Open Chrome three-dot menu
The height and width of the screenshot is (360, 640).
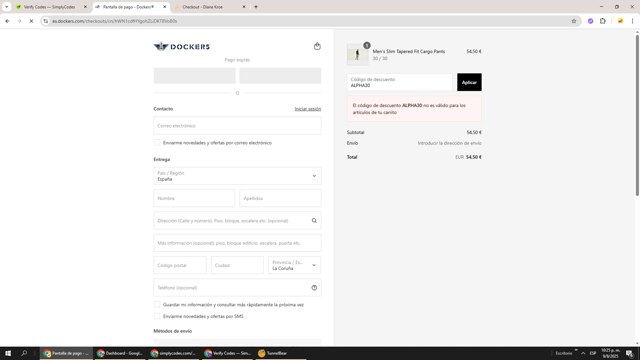632,21
